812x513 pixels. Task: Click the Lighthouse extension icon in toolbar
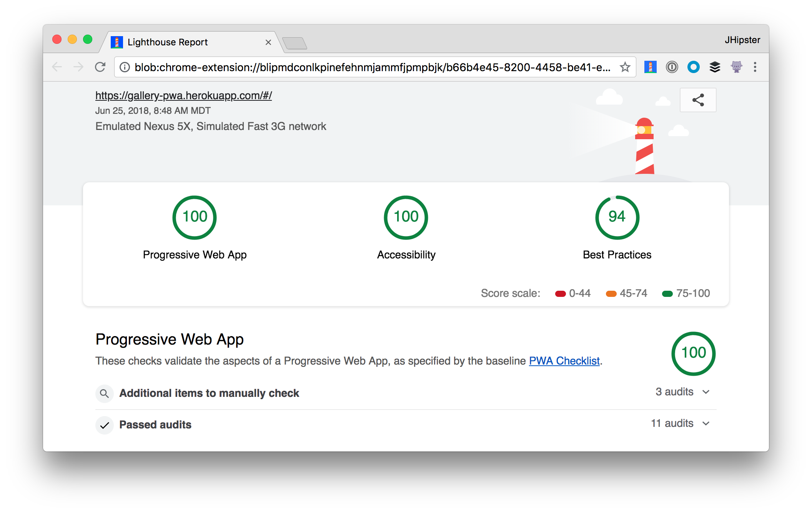coord(650,67)
